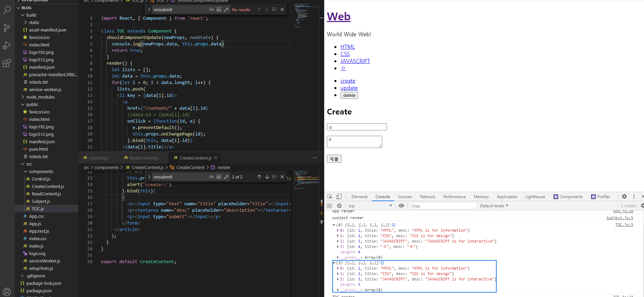Show the console sidebar
Viewport: 644px width, 297px height.
(330, 206)
